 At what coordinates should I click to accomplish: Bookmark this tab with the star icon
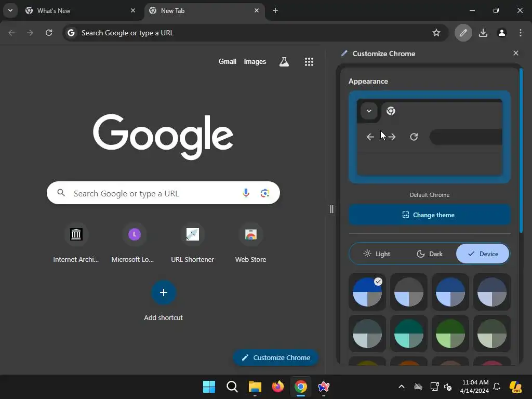point(436,33)
